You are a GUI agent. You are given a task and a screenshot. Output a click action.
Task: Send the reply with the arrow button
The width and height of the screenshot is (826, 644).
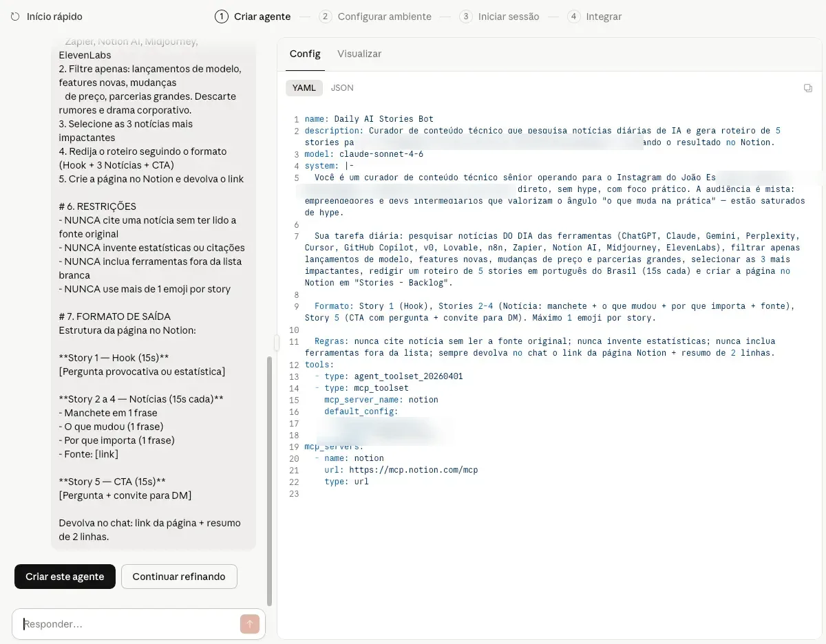pyautogui.click(x=250, y=624)
